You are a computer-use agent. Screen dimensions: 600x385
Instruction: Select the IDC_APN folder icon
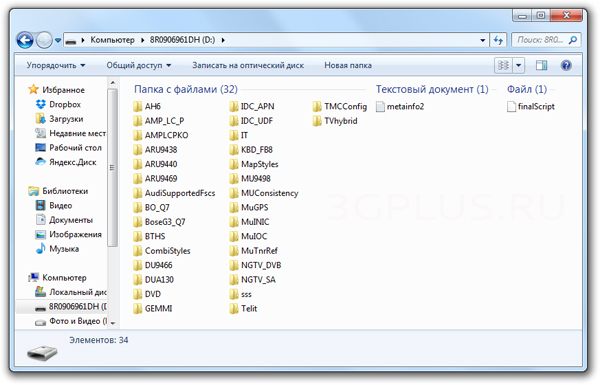click(234, 106)
